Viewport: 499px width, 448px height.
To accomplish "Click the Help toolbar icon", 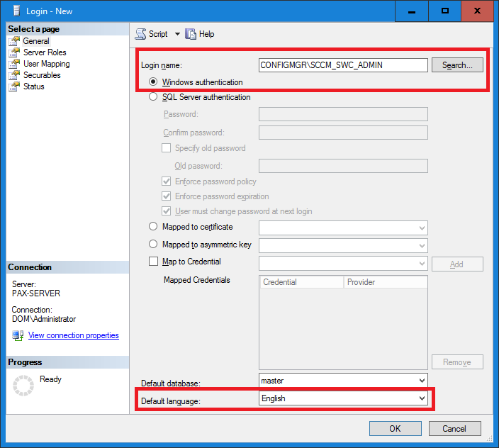I will (191, 34).
